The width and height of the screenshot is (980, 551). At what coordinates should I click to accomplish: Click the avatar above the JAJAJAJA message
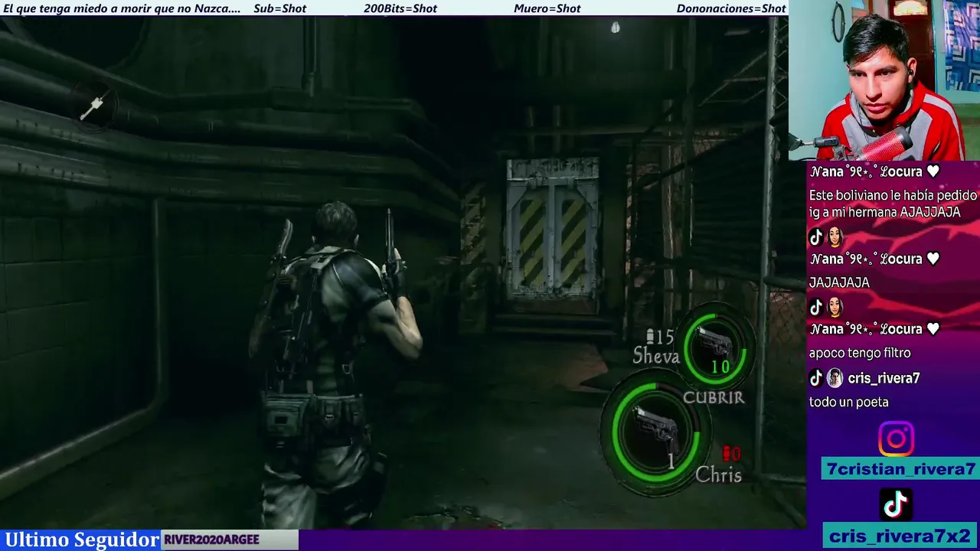click(x=835, y=237)
